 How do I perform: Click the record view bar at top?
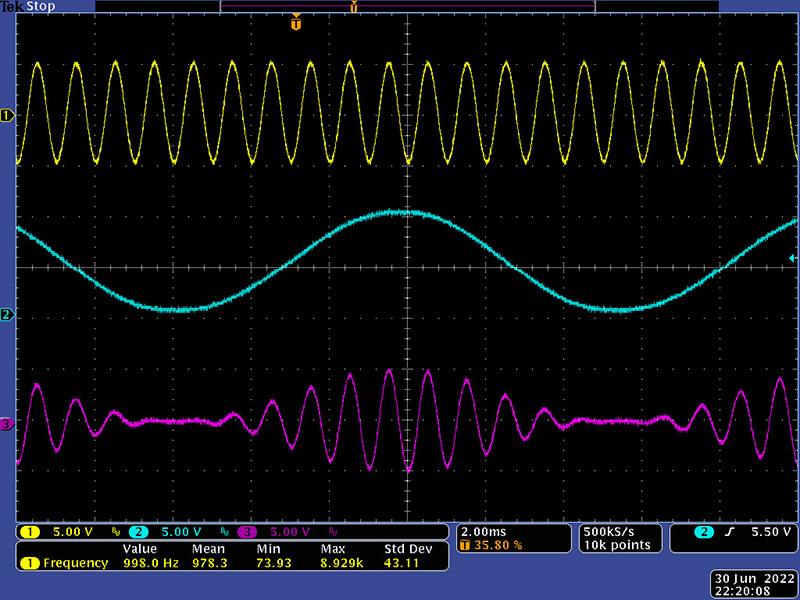pos(407,7)
